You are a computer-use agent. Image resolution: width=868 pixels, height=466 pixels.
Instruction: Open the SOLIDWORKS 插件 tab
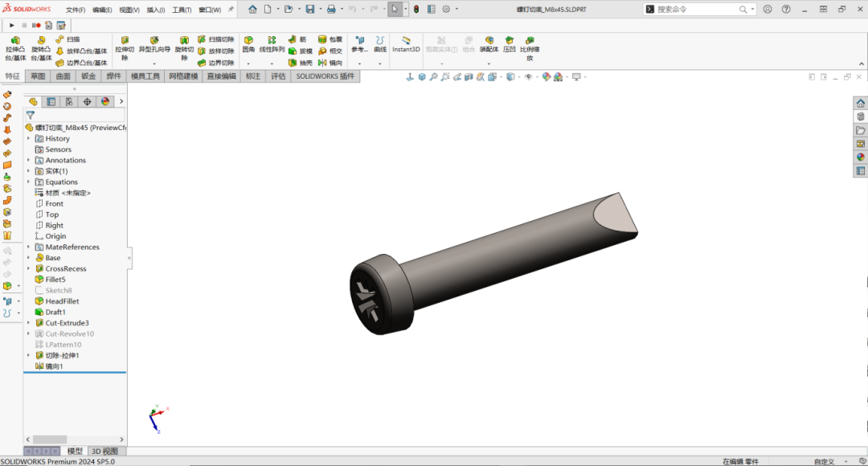(x=325, y=76)
